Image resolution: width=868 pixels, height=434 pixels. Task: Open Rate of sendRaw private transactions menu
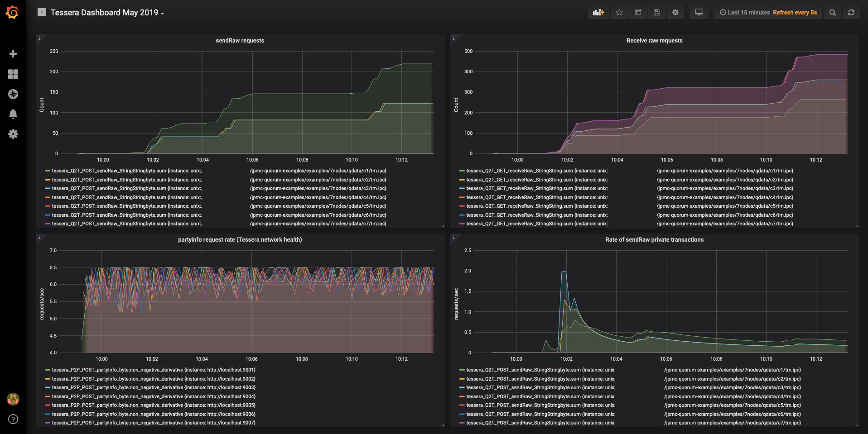pos(654,240)
